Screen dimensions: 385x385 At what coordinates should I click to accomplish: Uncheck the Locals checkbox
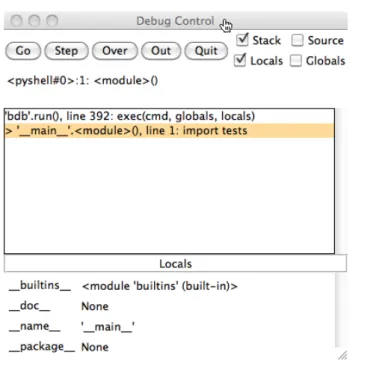[x=240, y=60]
